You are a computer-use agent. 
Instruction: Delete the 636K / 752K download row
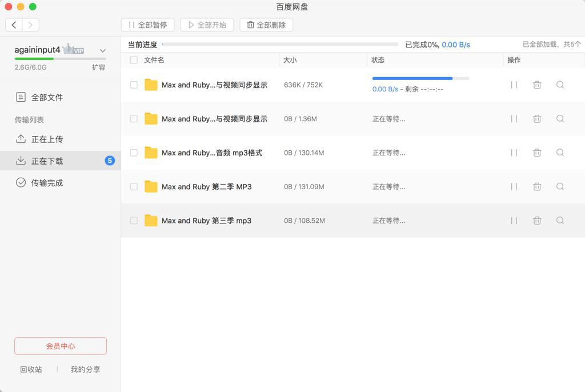point(537,85)
